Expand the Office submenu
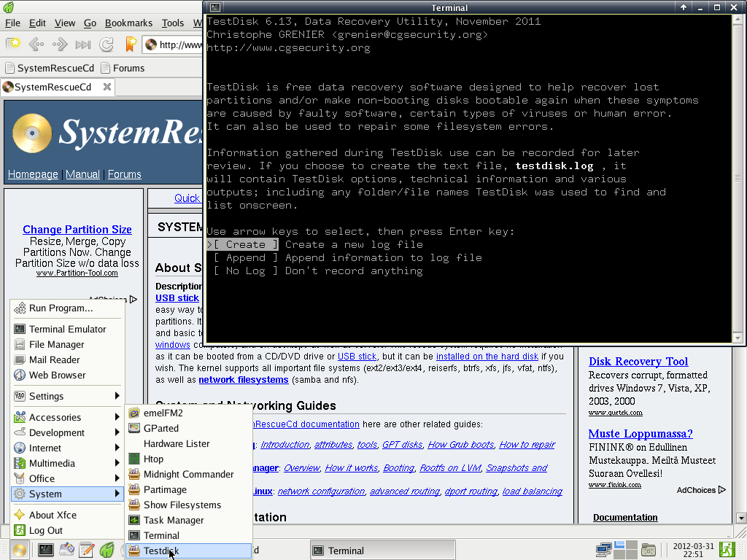The height and width of the screenshot is (560, 747). [x=67, y=478]
